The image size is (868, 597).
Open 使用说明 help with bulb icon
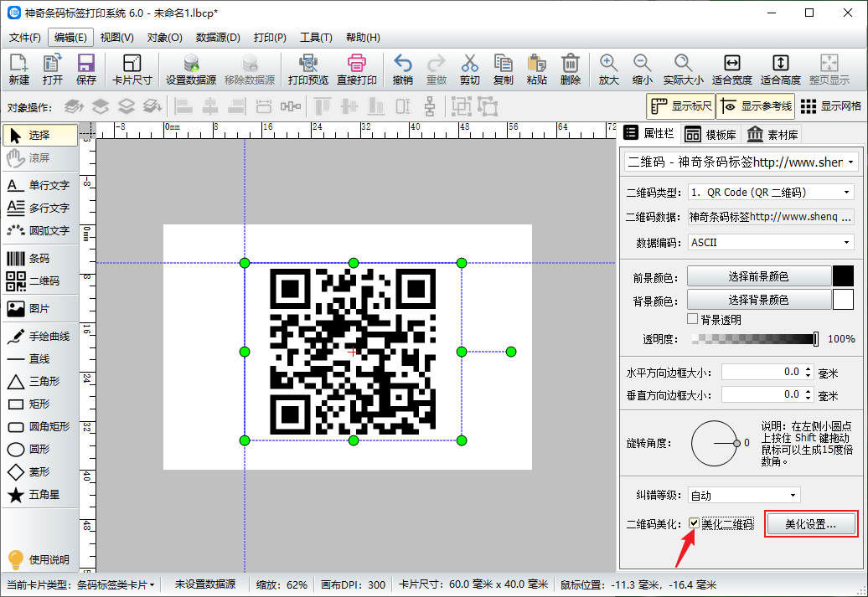39,559
